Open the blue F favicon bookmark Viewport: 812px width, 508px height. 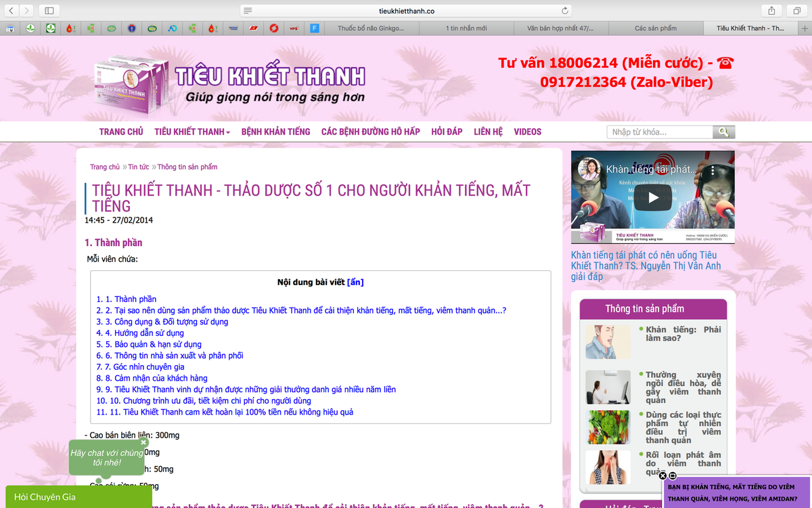coord(315,28)
